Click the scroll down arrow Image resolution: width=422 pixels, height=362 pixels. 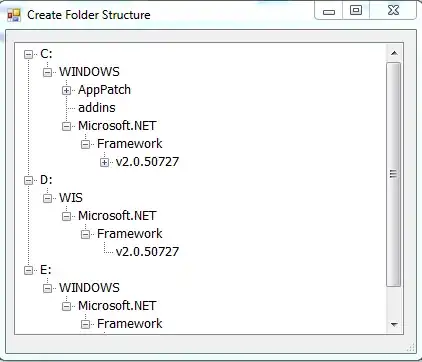pyautogui.click(x=394, y=324)
